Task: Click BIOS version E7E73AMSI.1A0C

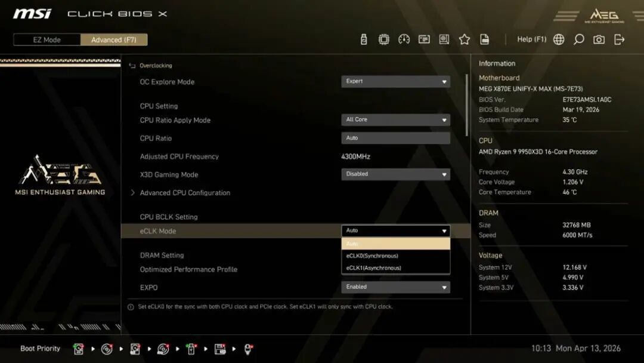Action: tap(587, 100)
